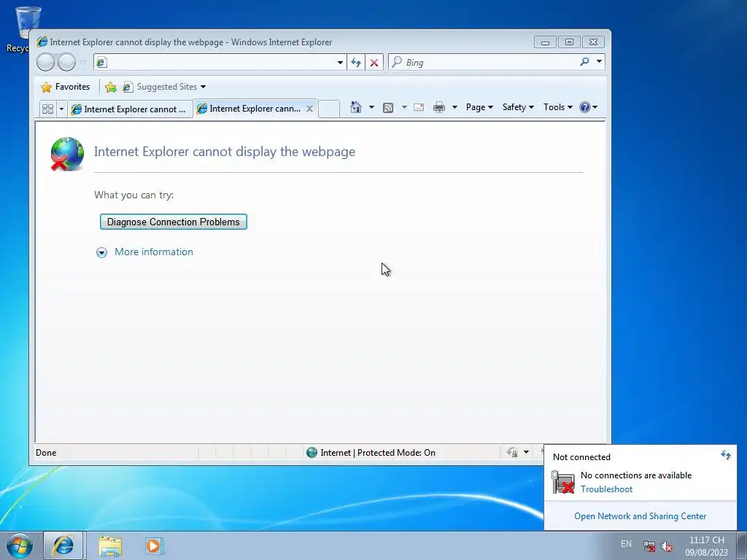Viewport: 747px width, 560px height.
Task: Click Internet Protected Mode status globe icon
Action: pyautogui.click(x=311, y=452)
